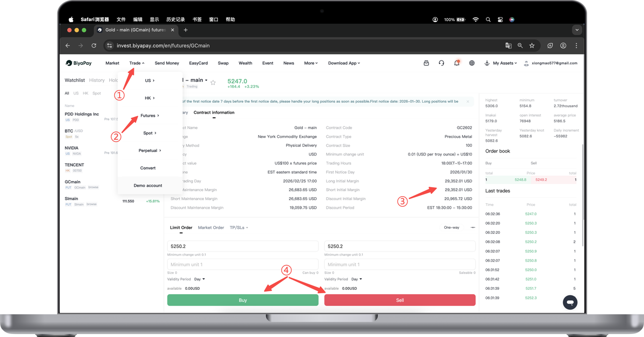Click the three-dot order options icon
The width and height of the screenshot is (644, 337).
tap(472, 228)
